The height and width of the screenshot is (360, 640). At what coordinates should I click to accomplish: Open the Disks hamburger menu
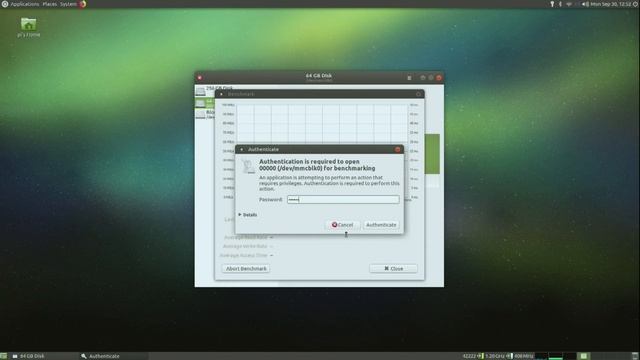click(x=409, y=78)
